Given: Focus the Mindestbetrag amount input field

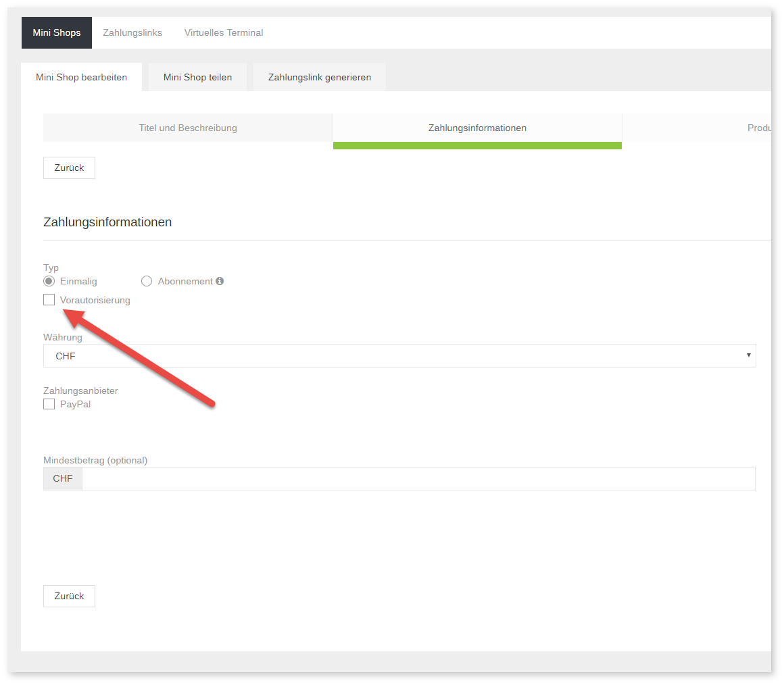Looking at the screenshot, I should [418, 478].
